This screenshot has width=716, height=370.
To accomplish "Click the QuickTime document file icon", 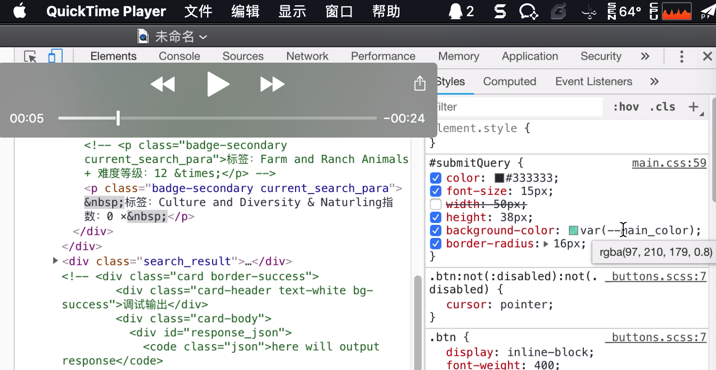I will point(143,36).
